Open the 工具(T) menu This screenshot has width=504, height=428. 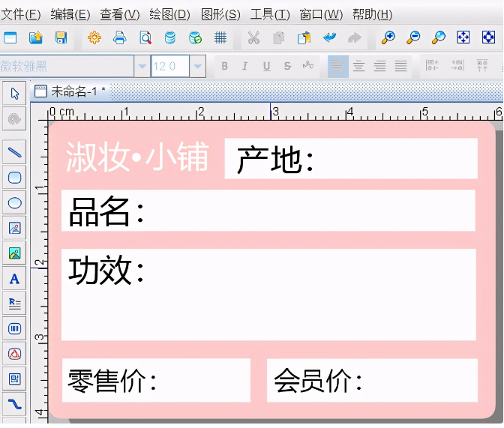click(270, 14)
